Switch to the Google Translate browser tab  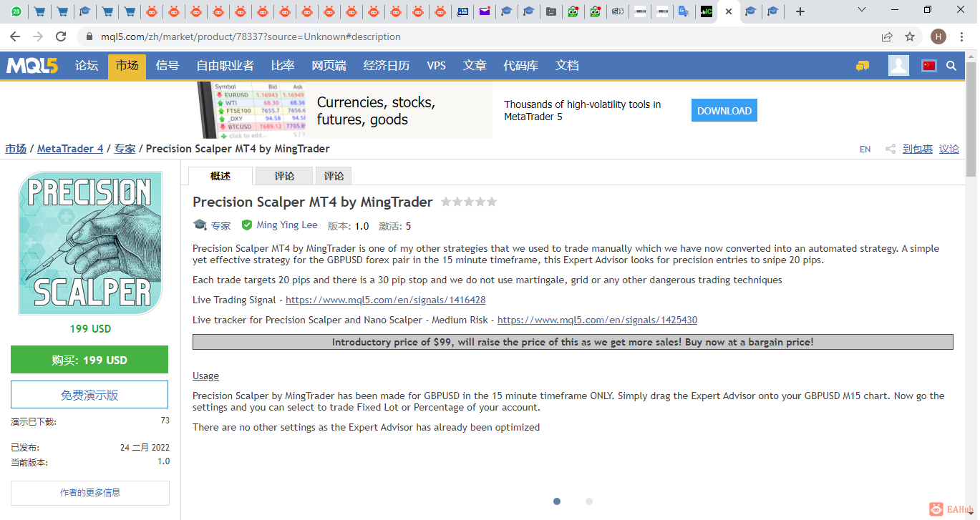click(x=684, y=11)
